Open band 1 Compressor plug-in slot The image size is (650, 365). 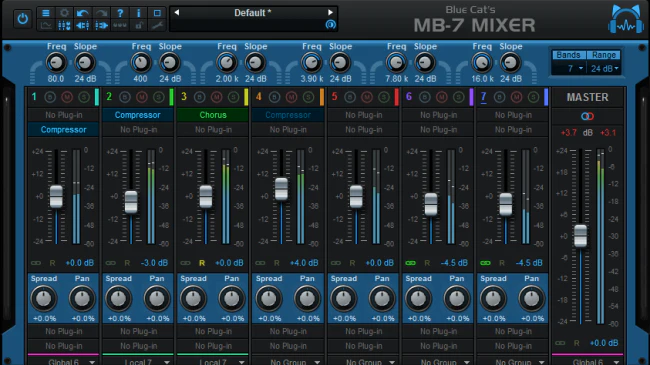[63, 129]
